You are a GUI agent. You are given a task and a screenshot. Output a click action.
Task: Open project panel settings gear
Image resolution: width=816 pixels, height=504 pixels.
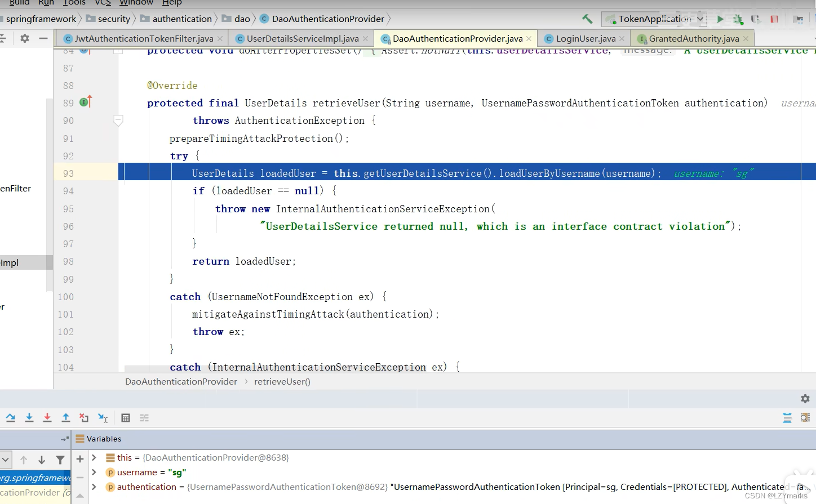pos(25,38)
